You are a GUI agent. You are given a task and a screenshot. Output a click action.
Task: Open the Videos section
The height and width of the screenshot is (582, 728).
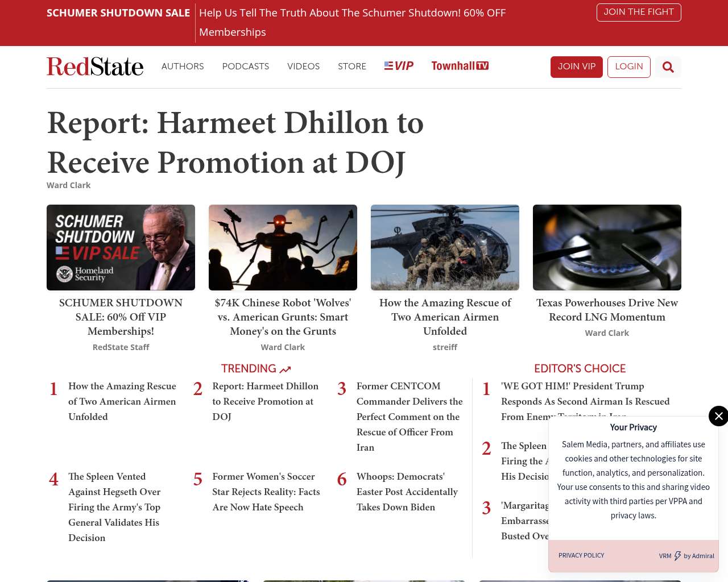coord(304,66)
